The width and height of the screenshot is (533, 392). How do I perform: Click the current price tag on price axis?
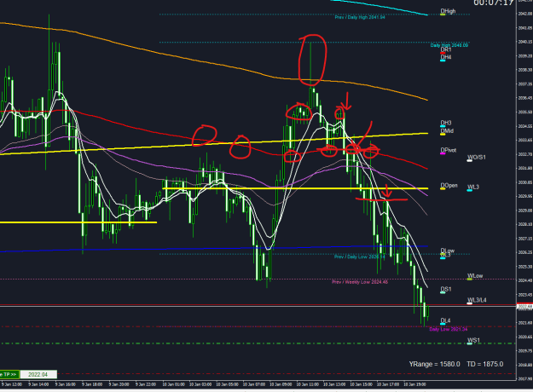(x=524, y=307)
